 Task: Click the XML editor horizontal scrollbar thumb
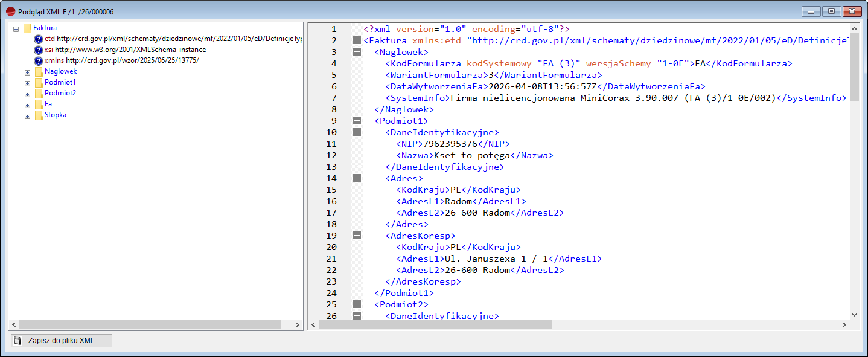point(435,325)
